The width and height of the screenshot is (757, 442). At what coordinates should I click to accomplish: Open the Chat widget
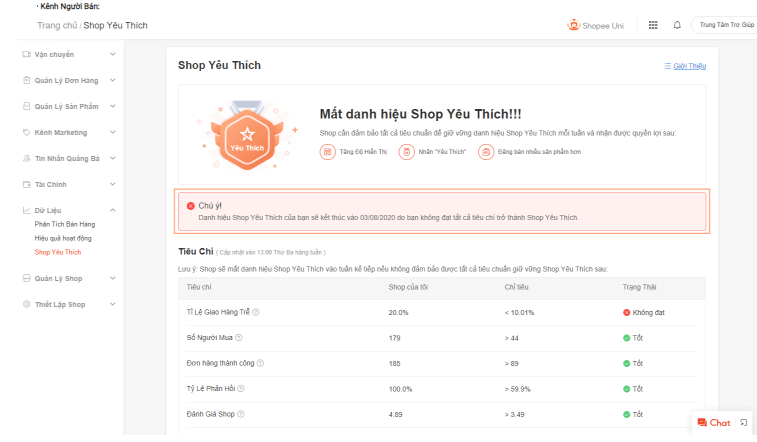click(714, 423)
